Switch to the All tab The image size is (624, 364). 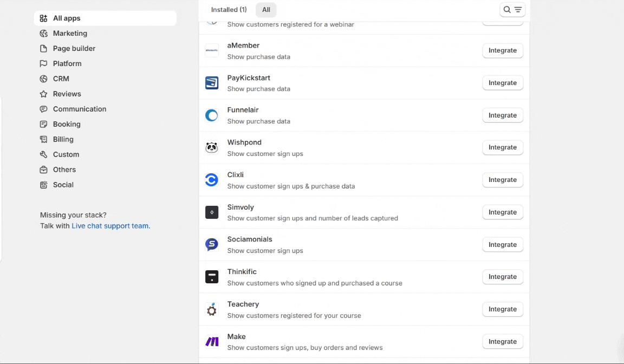pos(266,10)
